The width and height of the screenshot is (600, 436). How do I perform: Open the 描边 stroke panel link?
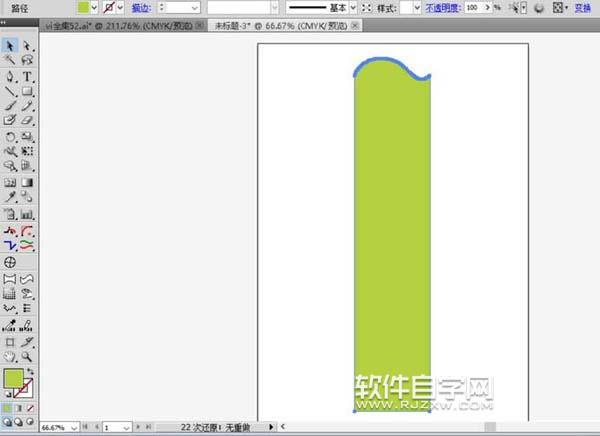point(142,8)
